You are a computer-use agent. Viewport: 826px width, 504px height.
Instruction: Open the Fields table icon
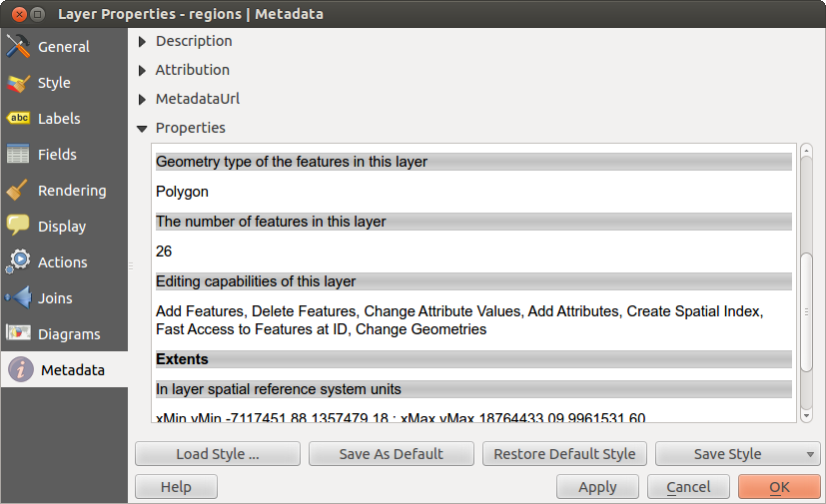click(x=18, y=155)
